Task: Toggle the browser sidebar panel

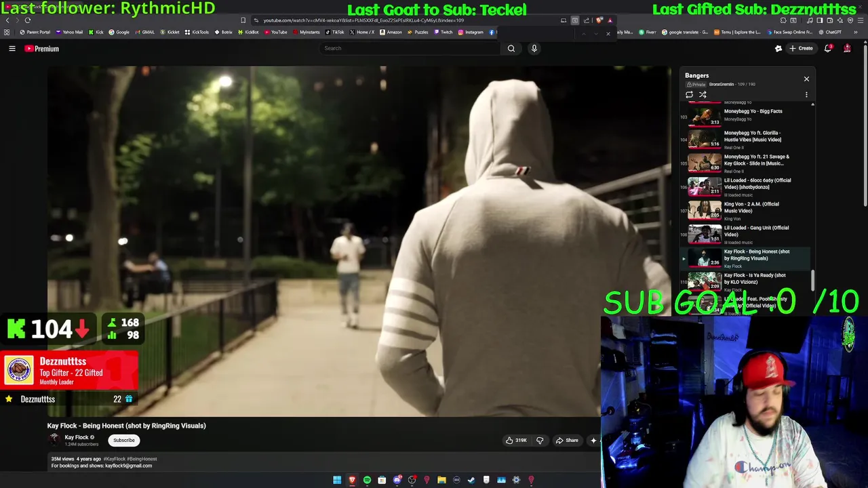Action: point(819,20)
